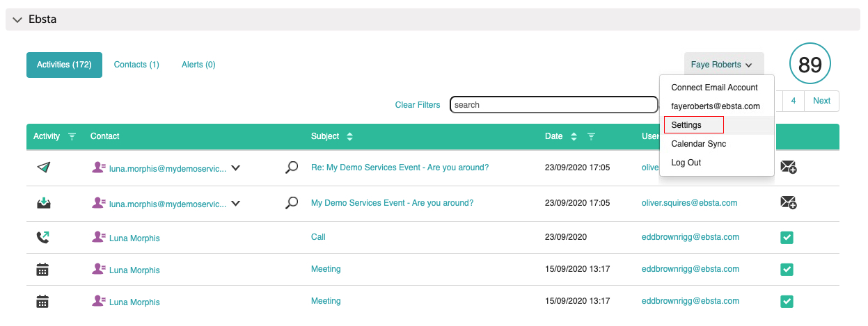Click into the search field
Image resolution: width=868 pixels, height=326 pixels.
tap(553, 105)
